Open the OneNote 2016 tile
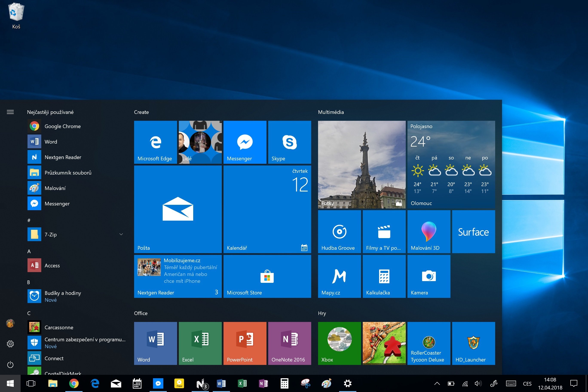 (290, 343)
